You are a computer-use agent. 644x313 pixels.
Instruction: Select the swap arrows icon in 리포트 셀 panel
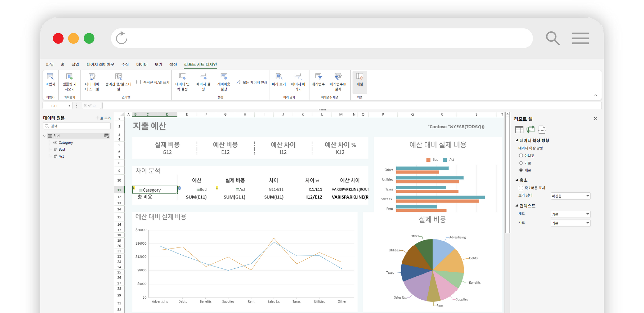[x=531, y=130]
